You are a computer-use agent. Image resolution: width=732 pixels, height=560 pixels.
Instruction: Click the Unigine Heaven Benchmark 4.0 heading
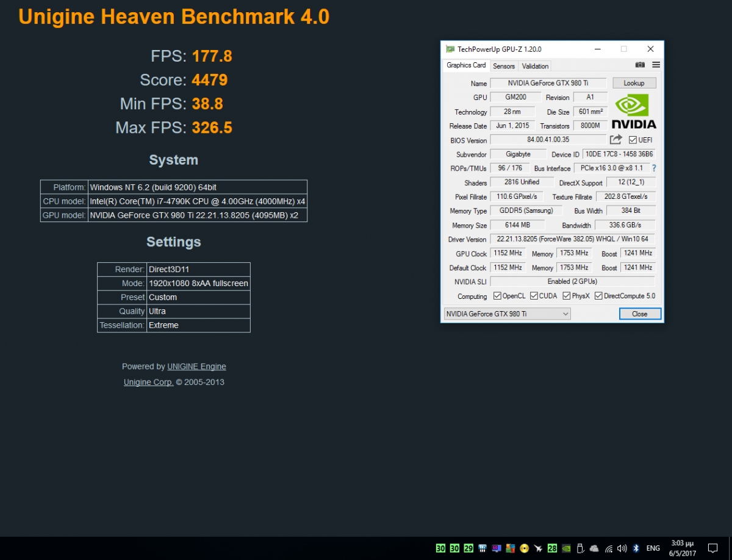(174, 16)
